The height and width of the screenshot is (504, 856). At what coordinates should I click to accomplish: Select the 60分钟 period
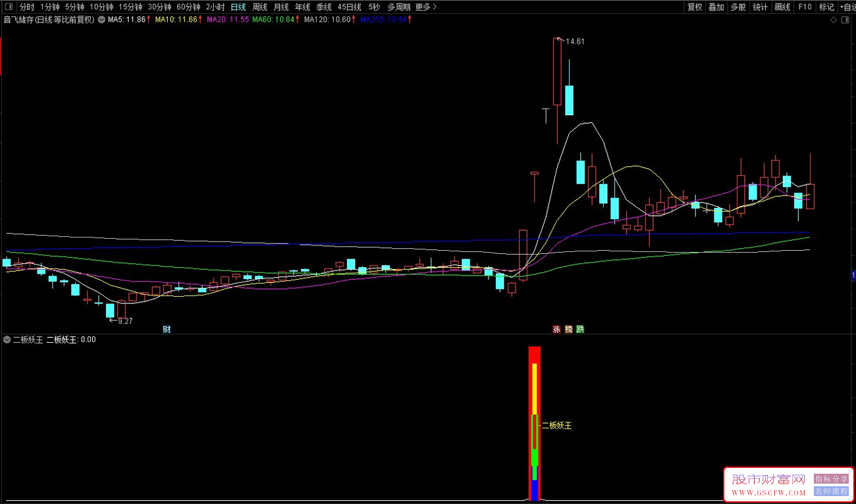point(188,7)
